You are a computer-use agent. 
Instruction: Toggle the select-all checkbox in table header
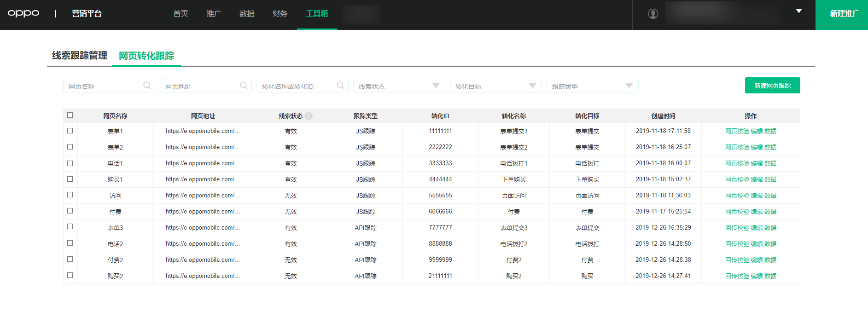click(x=70, y=115)
